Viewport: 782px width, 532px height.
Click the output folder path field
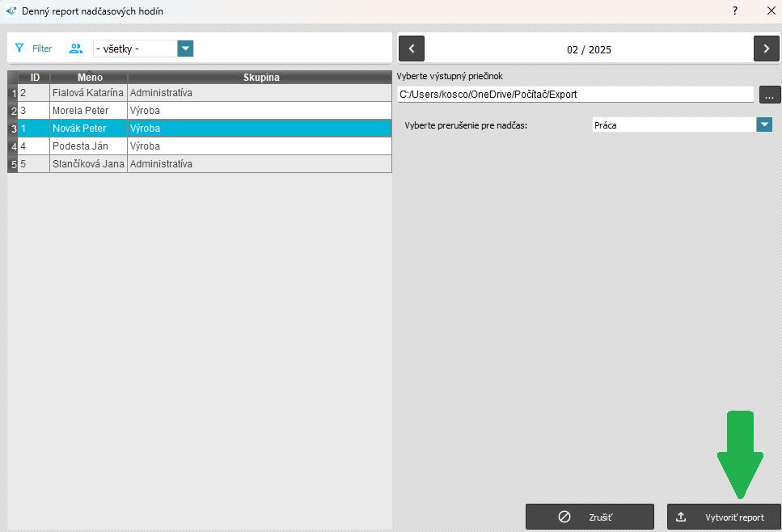[575, 95]
